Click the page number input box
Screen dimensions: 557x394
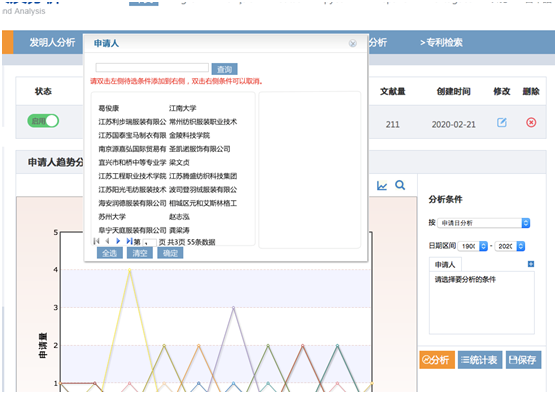tap(149, 242)
